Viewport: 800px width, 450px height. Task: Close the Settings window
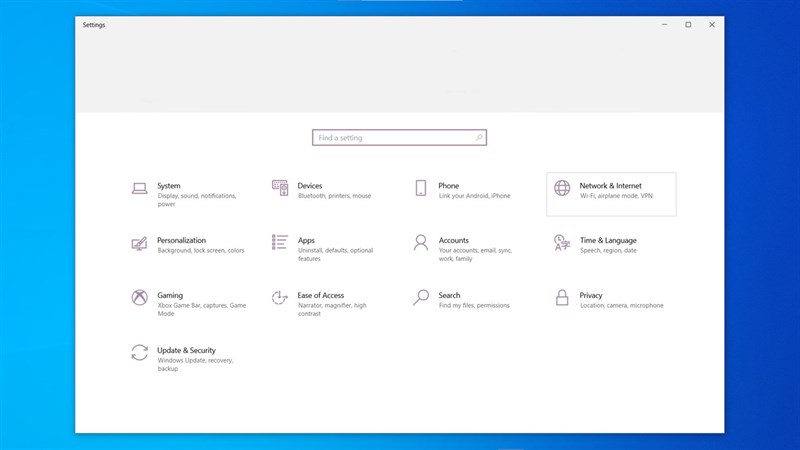click(712, 24)
